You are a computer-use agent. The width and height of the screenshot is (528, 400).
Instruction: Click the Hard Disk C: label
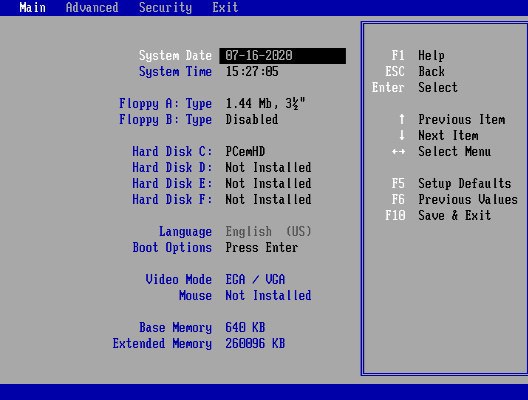click(x=172, y=152)
